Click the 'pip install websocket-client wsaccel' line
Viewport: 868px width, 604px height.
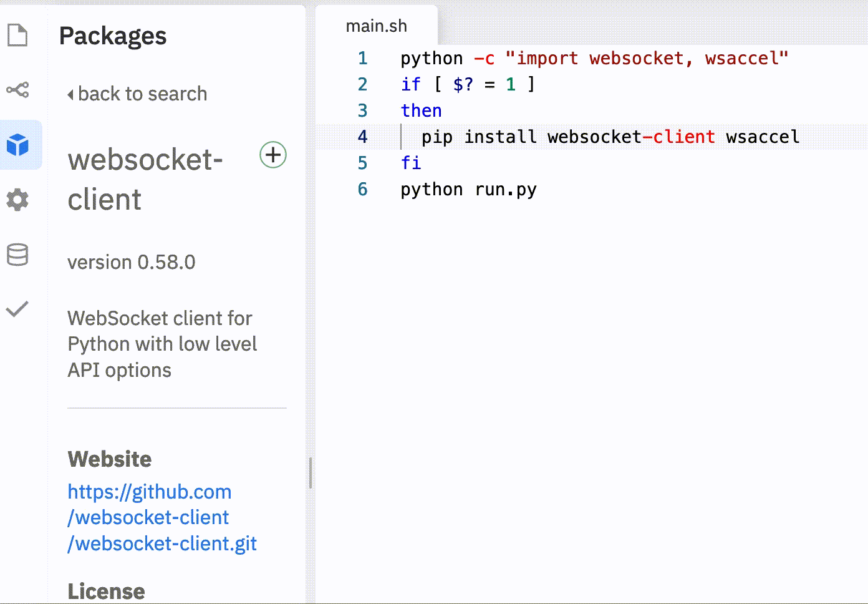coord(610,137)
